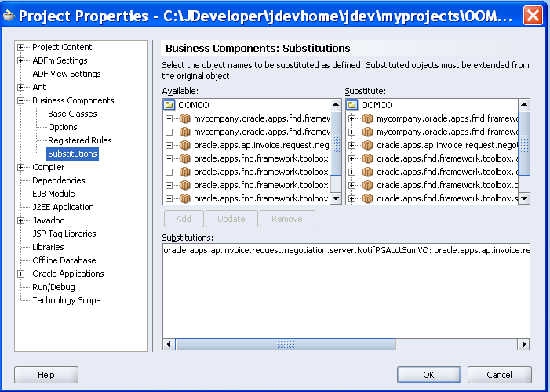
Task: Select Technology Scope in the tree
Action: (66, 300)
